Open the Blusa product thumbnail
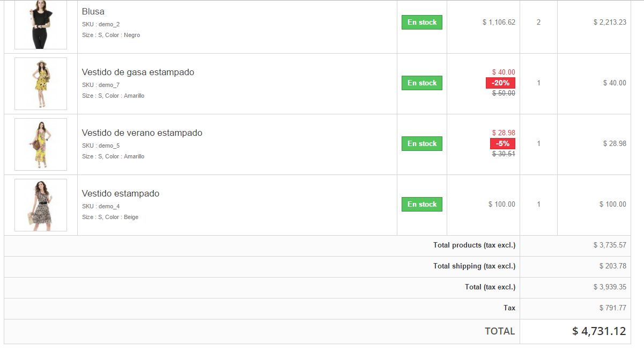This screenshot has height=349, width=644. point(41,25)
